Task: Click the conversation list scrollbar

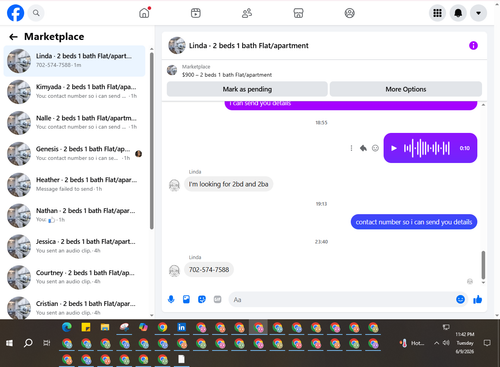Action: click(x=152, y=140)
